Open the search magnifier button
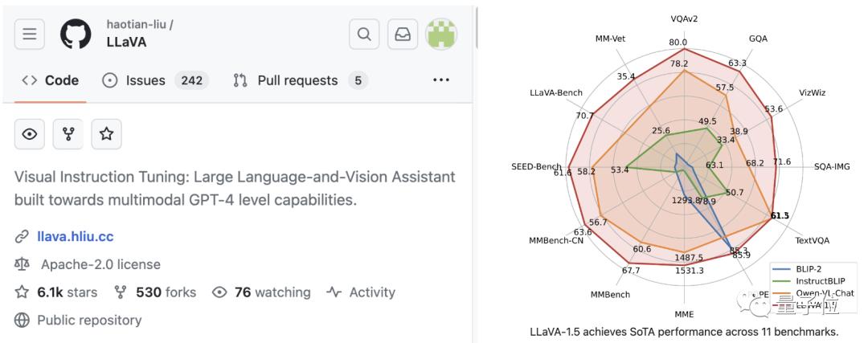The image size is (868, 343). click(x=364, y=34)
